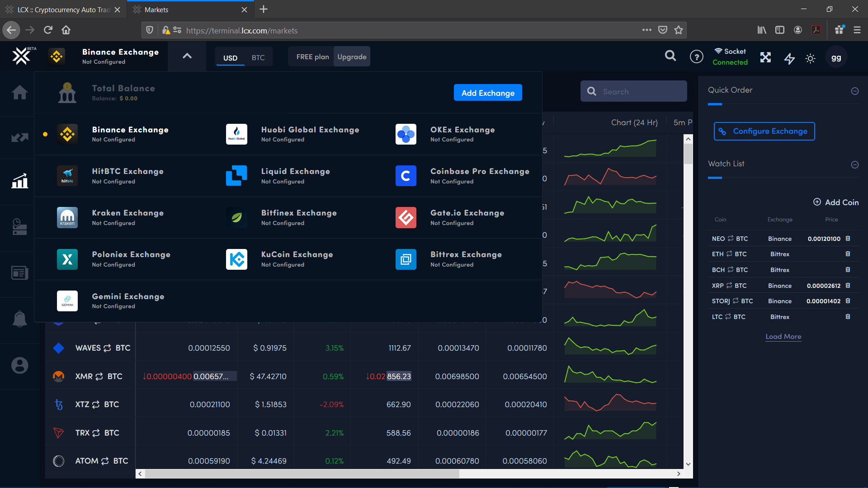Click the fullscreen expand icon in the header
Screen dimensions: 868x488
(x=765, y=57)
